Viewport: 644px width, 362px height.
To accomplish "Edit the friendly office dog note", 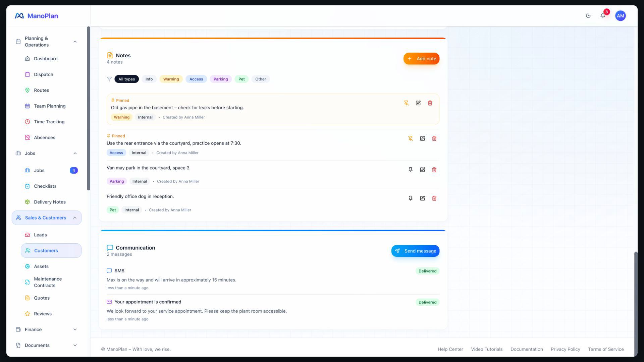I will [x=422, y=198].
